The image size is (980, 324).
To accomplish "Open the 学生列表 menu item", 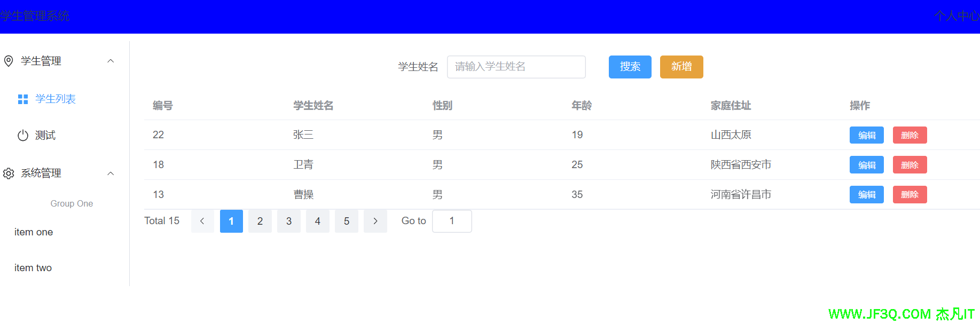I will [x=56, y=99].
